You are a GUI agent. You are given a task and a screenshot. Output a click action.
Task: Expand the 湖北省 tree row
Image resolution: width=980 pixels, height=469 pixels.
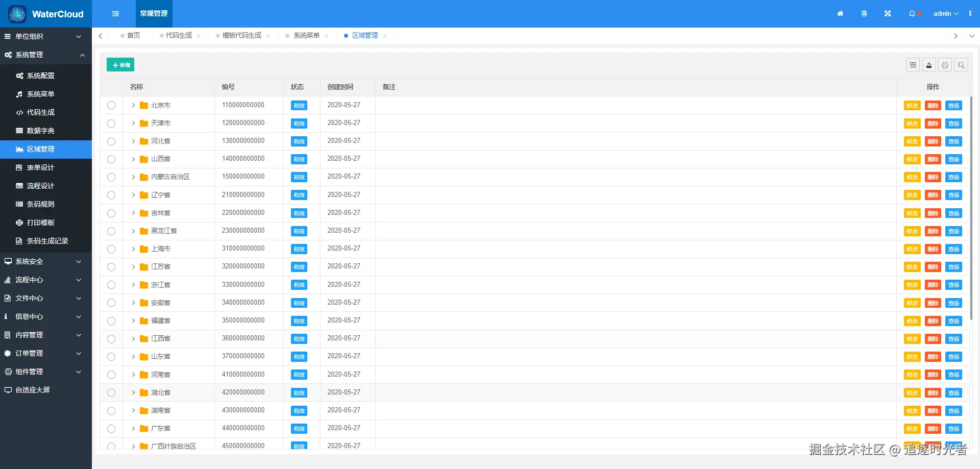(133, 393)
